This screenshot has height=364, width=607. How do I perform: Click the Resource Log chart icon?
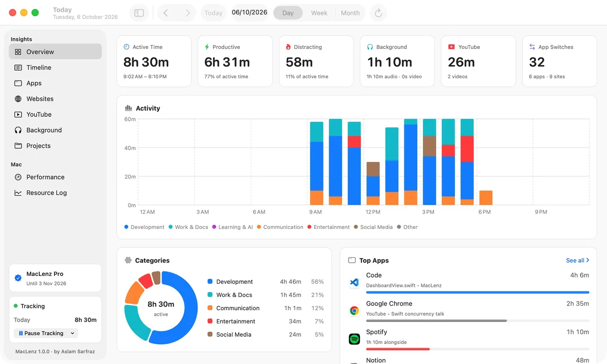click(x=18, y=193)
